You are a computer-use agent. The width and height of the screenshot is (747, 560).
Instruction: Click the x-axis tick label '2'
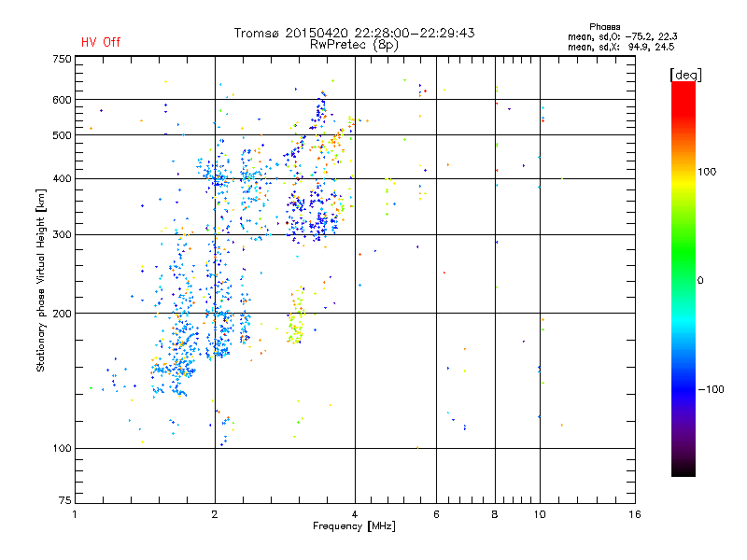pos(215,514)
